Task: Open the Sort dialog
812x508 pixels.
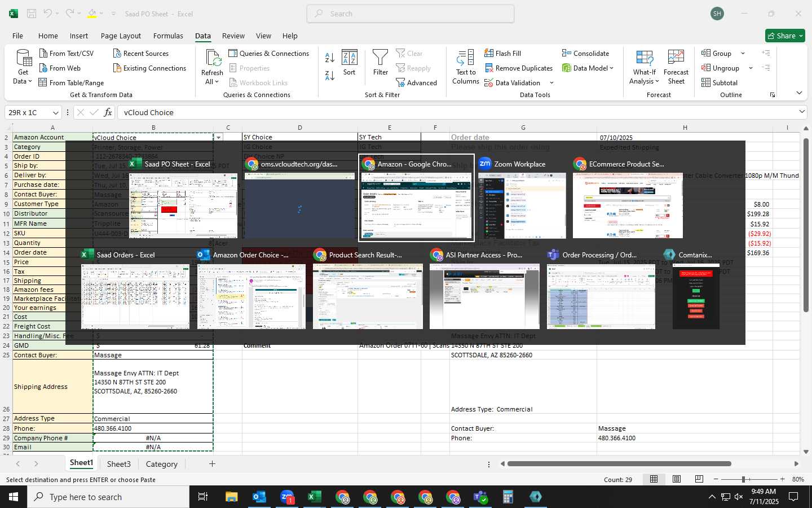Action: coord(350,63)
